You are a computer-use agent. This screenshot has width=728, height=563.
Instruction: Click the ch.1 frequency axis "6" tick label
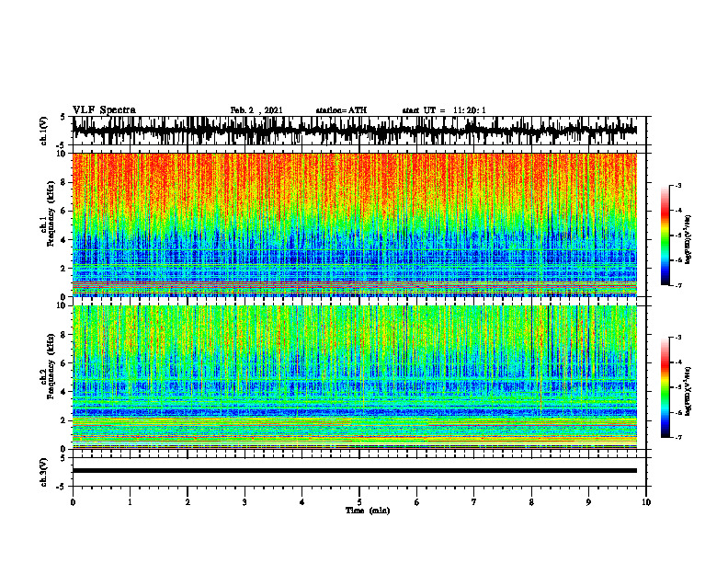(x=64, y=211)
